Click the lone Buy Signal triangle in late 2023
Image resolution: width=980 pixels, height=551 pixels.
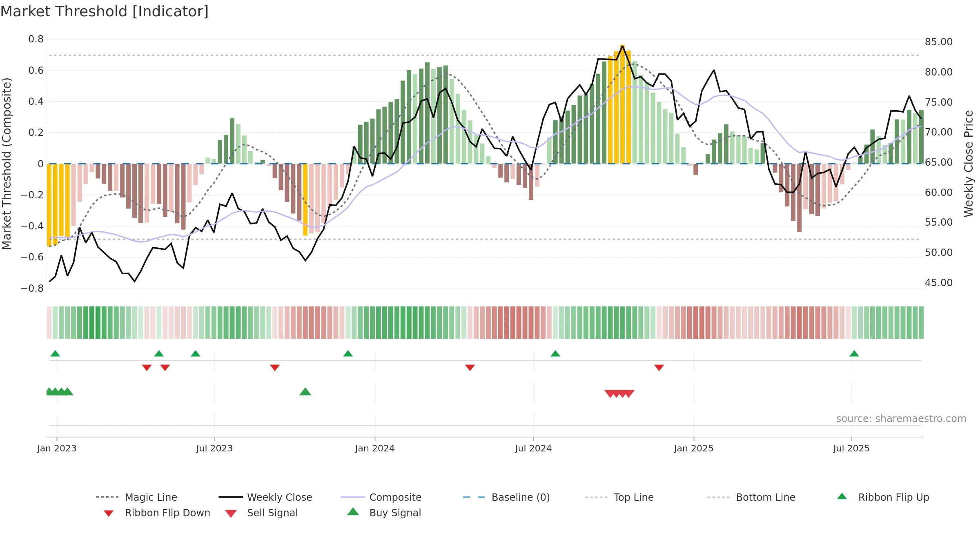(305, 392)
